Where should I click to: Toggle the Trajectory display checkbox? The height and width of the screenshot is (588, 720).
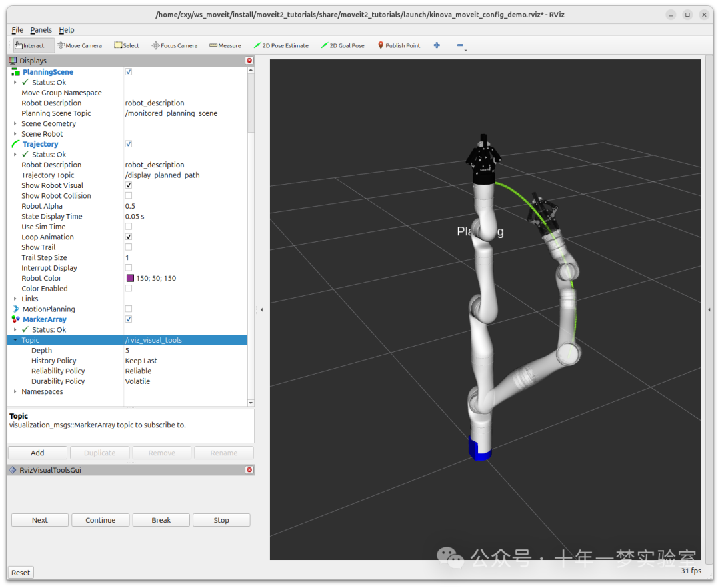[129, 144]
